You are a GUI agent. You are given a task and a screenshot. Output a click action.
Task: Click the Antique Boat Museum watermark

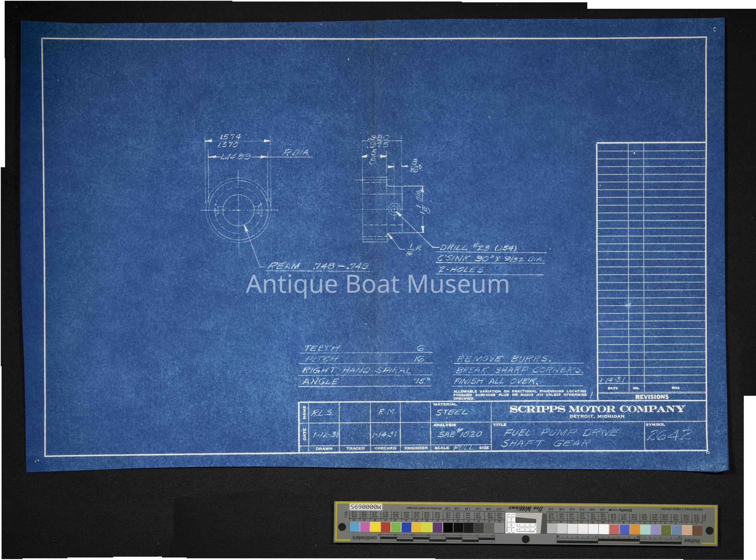pos(377,284)
